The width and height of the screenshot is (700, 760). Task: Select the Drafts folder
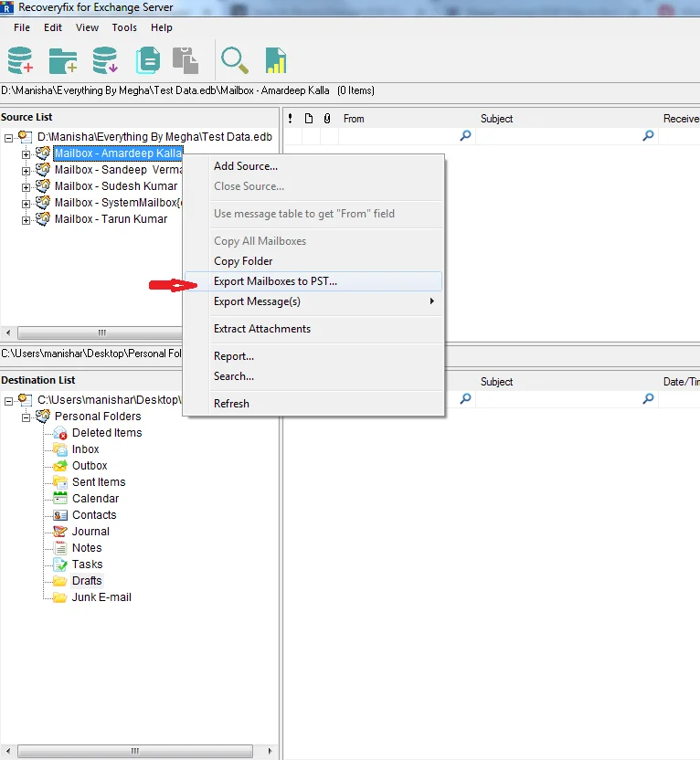[87, 581]
